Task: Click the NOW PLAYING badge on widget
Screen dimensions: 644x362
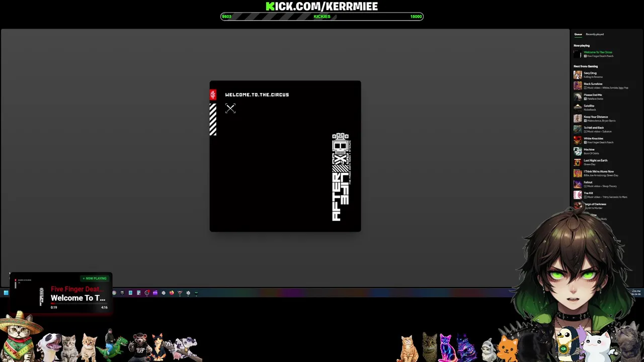Action: [x=95, y=278]
